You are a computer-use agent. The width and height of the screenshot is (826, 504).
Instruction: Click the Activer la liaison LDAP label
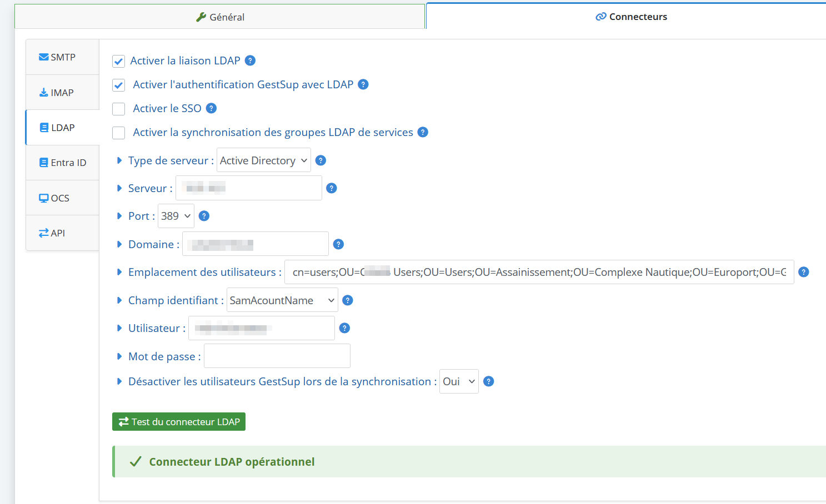tap(186, 61)
